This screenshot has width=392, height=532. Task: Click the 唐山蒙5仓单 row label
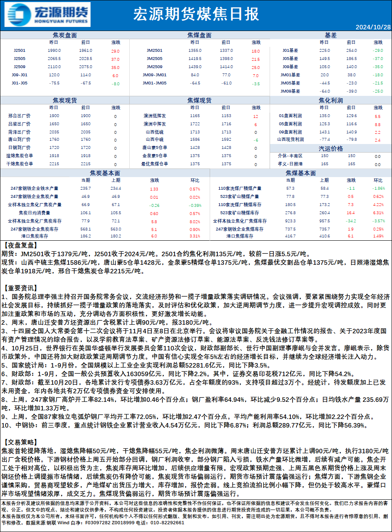coord(155,148)
